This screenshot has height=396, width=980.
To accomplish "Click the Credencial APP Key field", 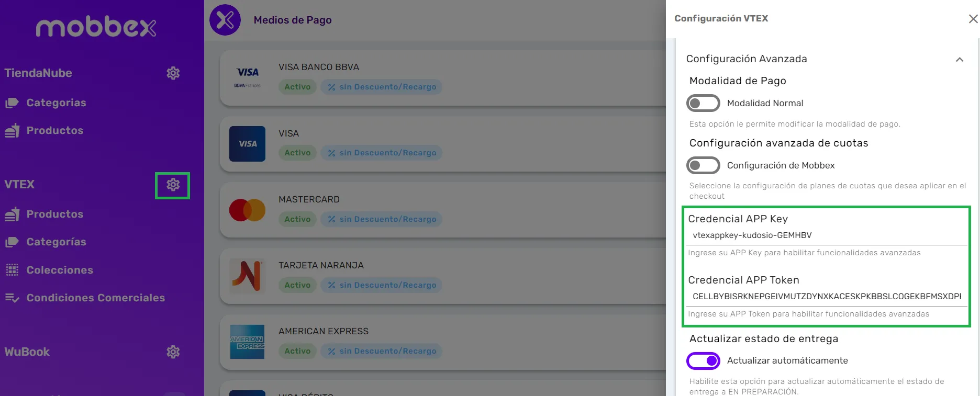I will point(827,235).
